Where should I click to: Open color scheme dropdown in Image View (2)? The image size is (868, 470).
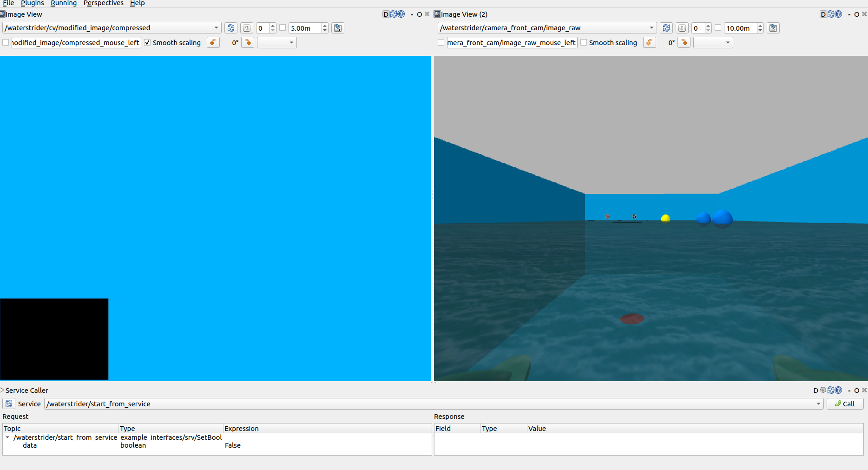[713, 42]
